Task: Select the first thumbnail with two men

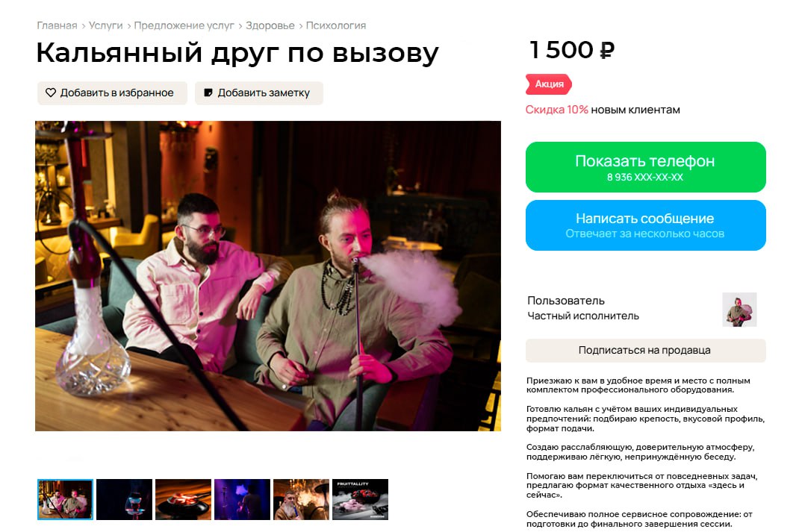Action: click(x=65, y=499)
